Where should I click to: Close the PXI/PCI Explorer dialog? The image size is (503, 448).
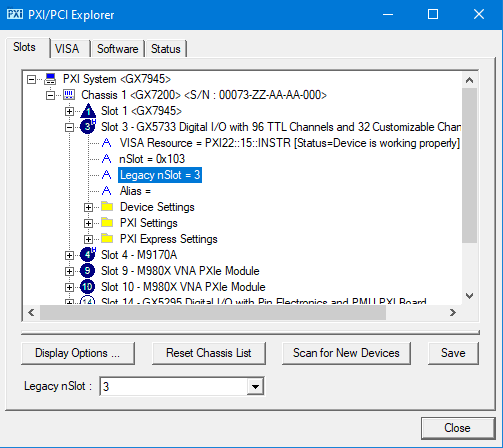[x=457, y=428]
